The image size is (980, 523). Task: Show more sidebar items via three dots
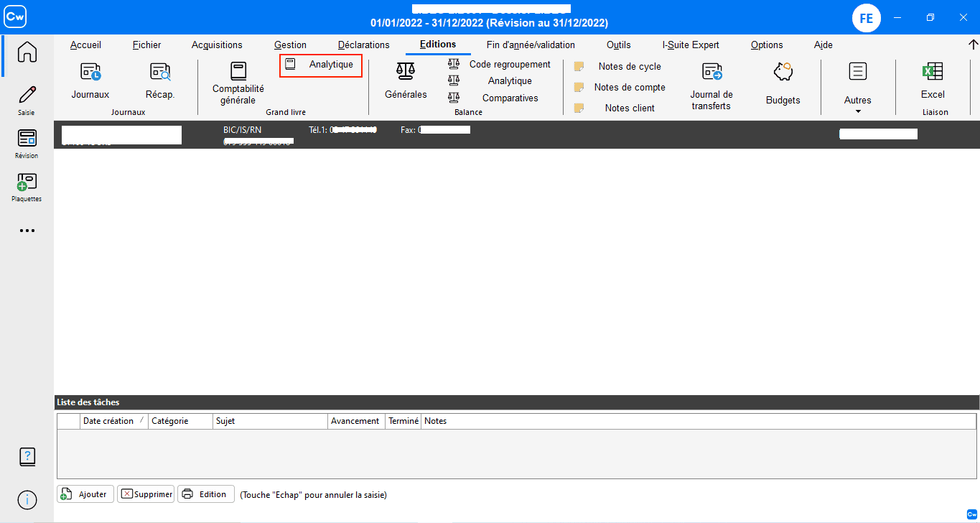(x=27, y=231)
